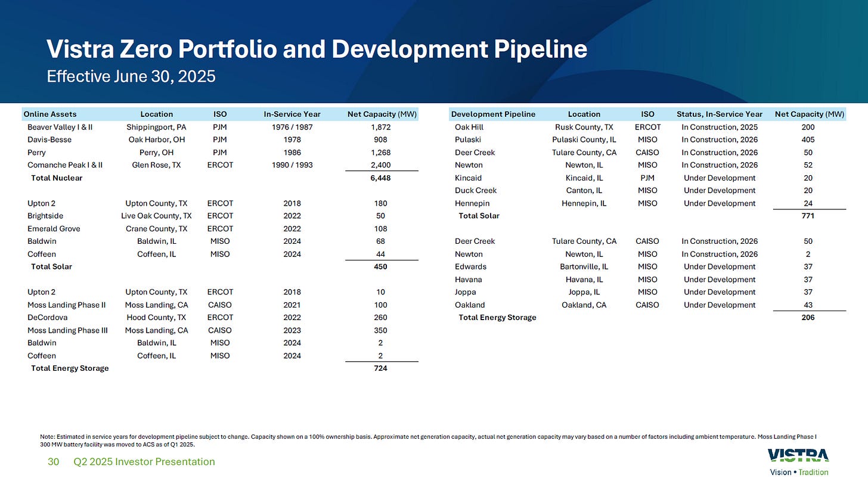Select the '1,872' capacity value
The height and width of the screenshot is (487, 868).
tap(380, 127)
